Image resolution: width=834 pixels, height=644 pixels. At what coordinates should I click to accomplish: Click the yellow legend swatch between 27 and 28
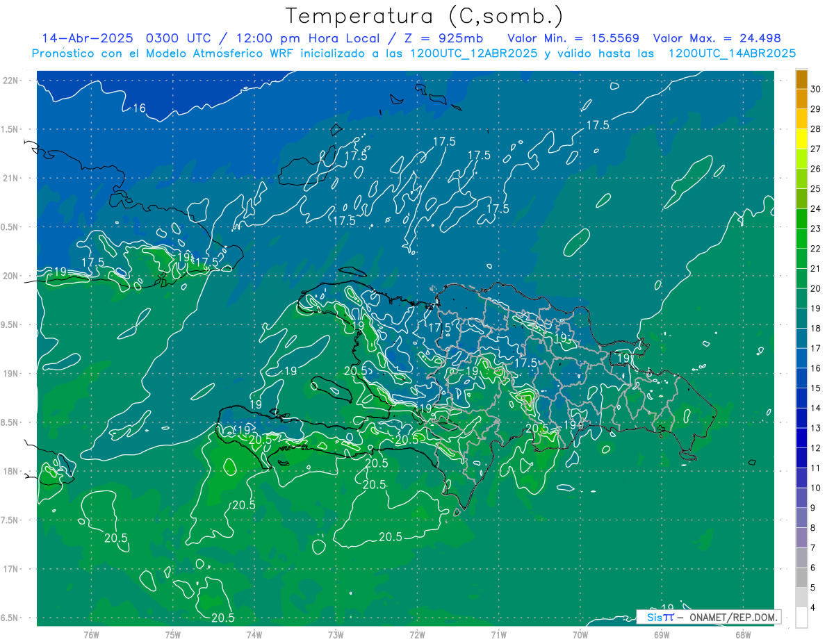(x=802, y=139)
